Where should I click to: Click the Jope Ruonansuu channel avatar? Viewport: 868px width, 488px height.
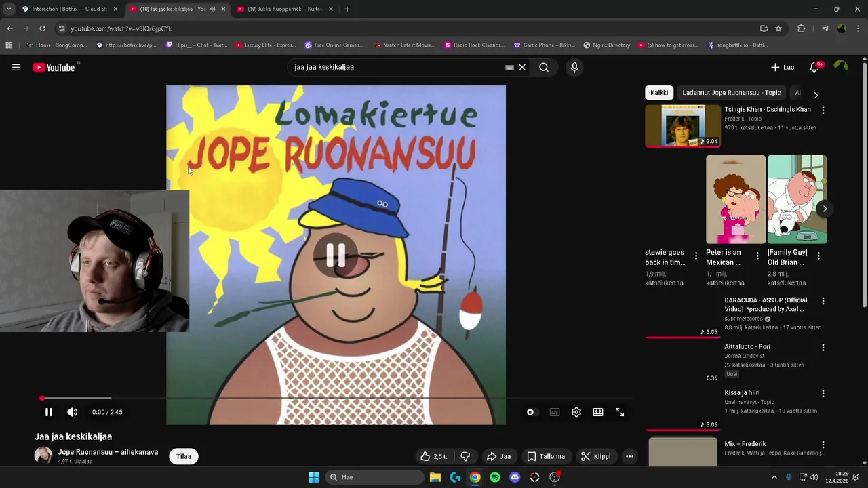point(43,455)
